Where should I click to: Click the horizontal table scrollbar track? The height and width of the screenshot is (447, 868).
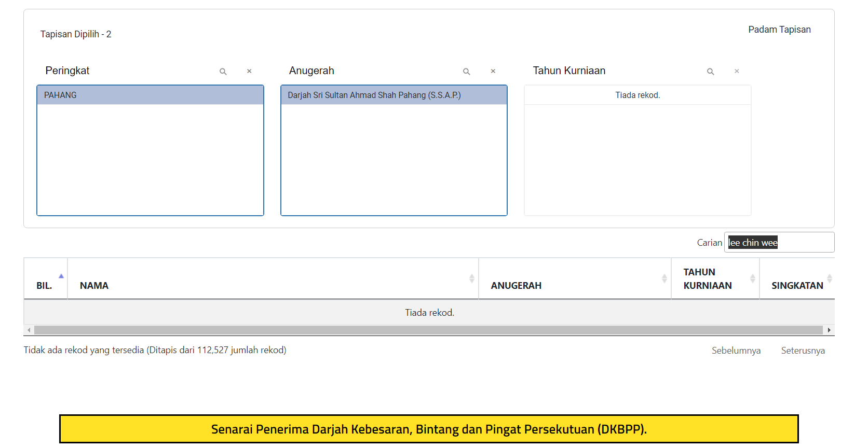pyautogui.click(x=428, y=330)
